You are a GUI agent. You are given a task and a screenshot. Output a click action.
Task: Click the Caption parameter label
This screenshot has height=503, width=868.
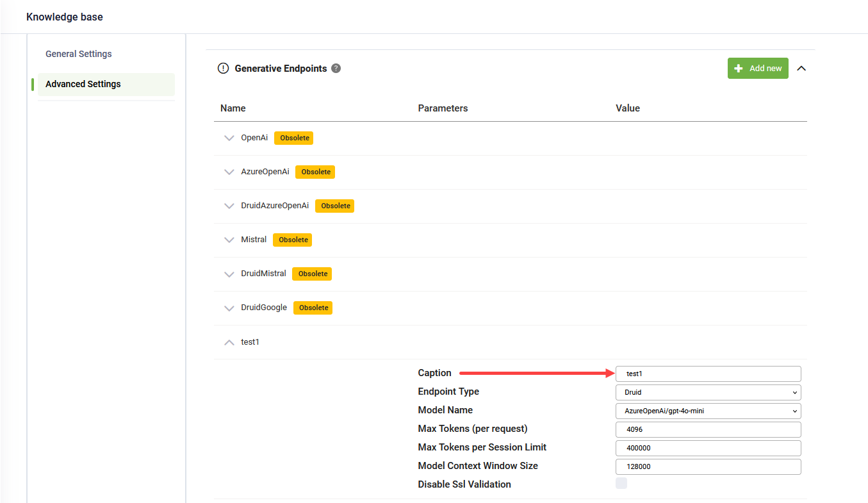(x=435, y=373)
